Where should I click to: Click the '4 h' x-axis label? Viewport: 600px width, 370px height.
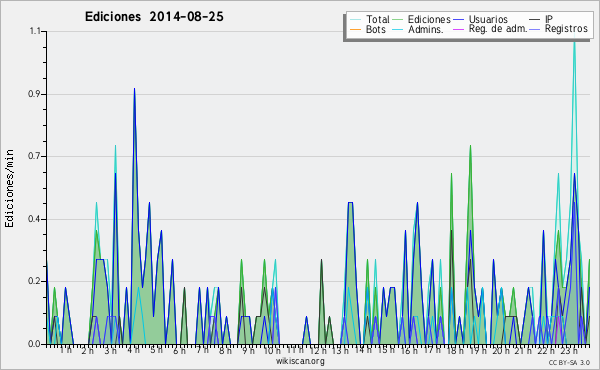[134, 350]
